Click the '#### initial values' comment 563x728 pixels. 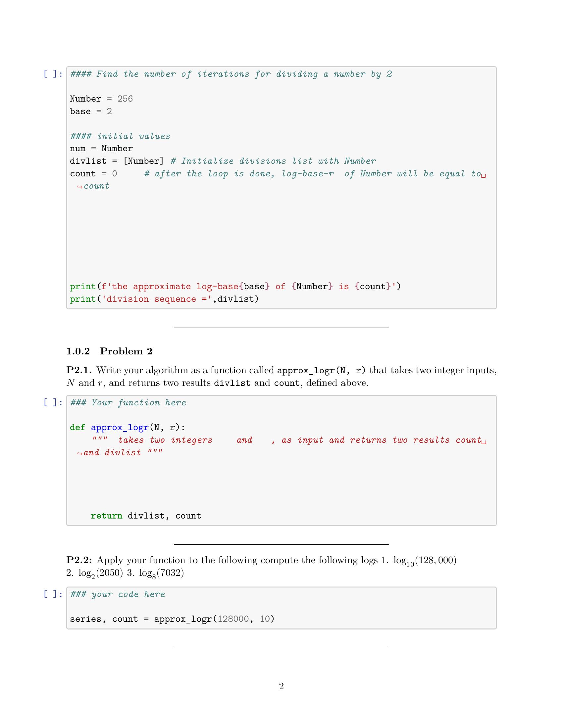(120, 136)
